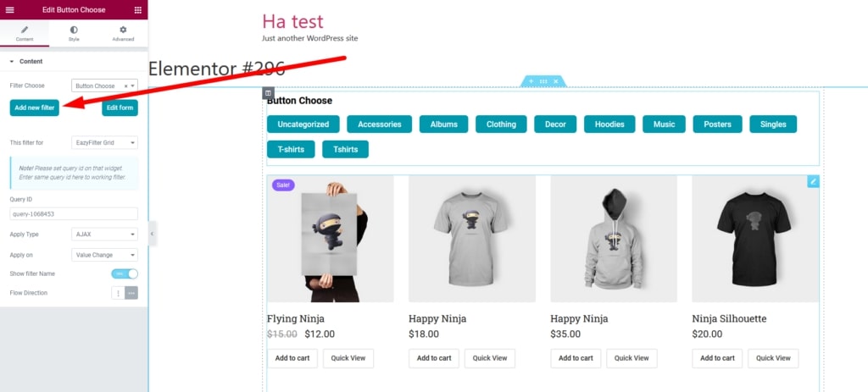This screenshot has height=392, width=868.
Task: Collapse the Elementor side panel
Action: point(153,234)
